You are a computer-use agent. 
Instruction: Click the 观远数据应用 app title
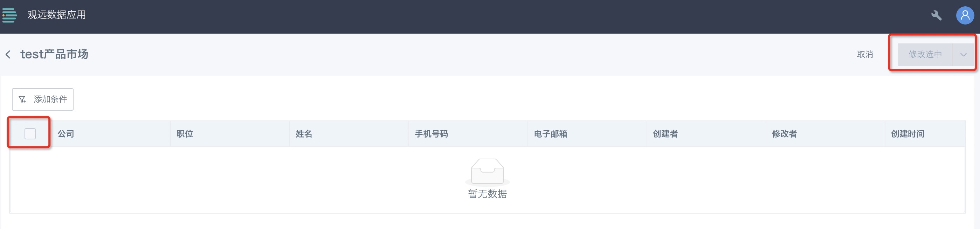tap(57, 15)
